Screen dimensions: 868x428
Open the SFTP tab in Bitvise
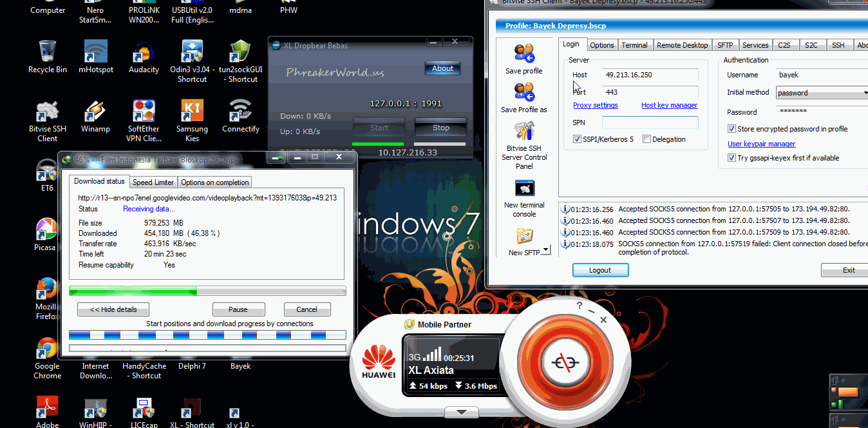725,45
